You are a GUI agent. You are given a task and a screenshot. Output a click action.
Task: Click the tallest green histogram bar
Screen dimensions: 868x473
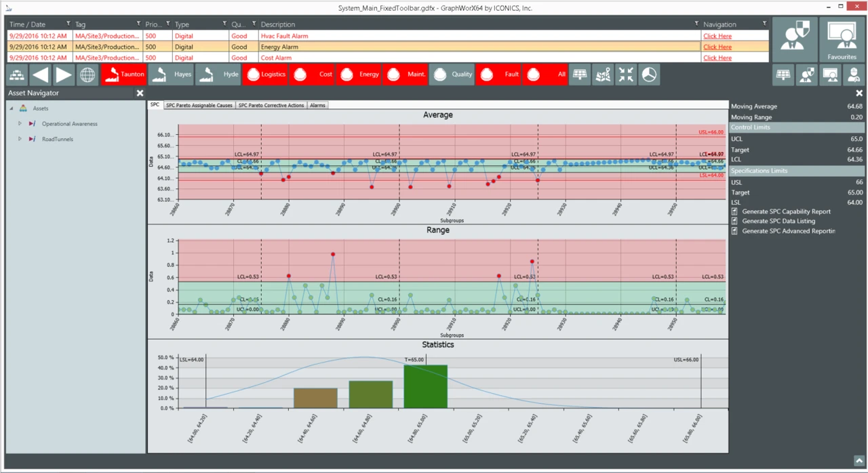tap(425, 386)
